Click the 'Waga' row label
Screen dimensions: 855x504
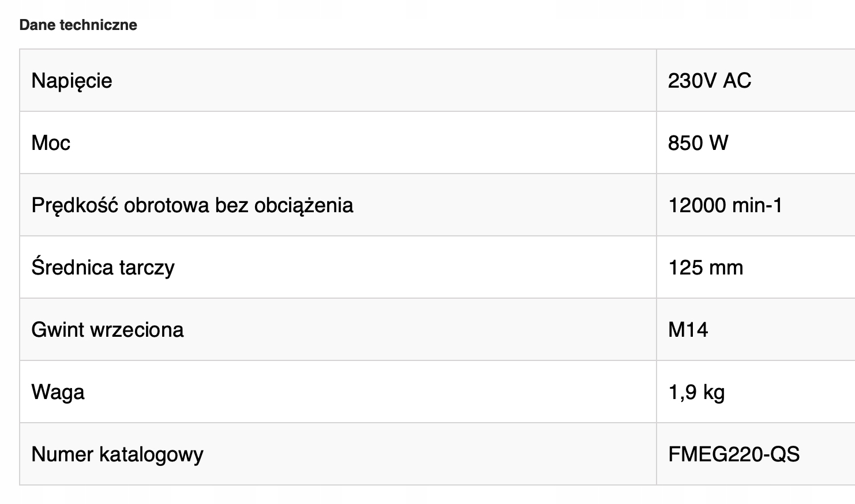[x=58, y=392]
